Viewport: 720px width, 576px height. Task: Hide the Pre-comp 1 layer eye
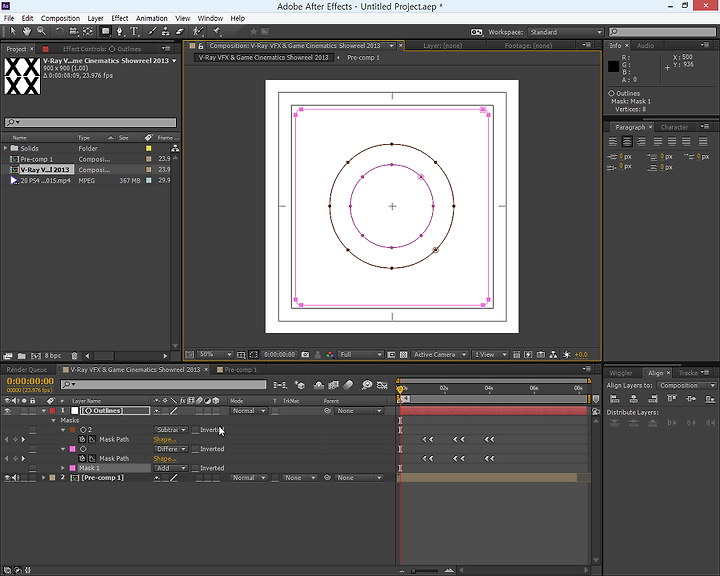[7, 478]
